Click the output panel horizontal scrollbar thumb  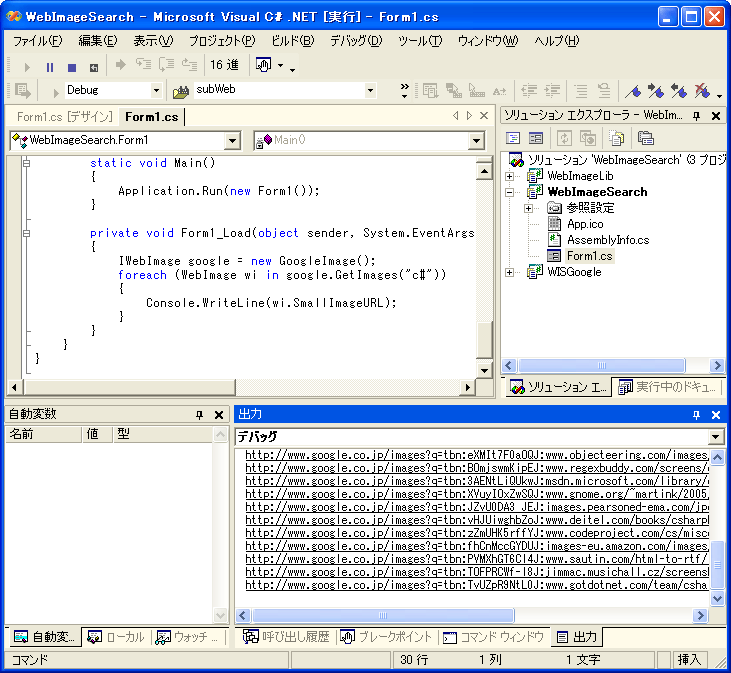(383, 616)
